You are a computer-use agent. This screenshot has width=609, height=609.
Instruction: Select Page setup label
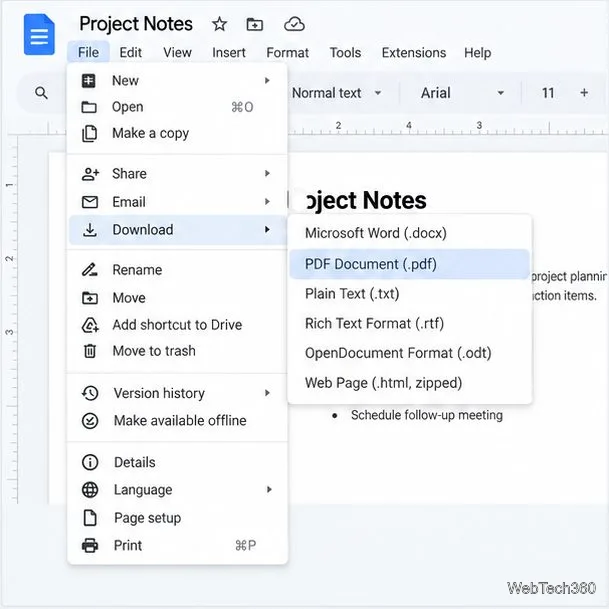[x=148, y=518]
